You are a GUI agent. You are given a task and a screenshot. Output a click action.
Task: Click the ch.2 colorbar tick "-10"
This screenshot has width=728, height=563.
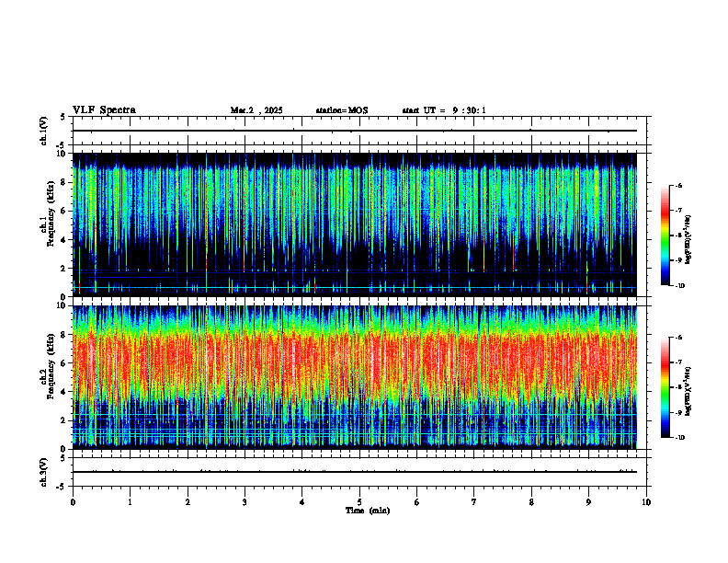(680, 438)
